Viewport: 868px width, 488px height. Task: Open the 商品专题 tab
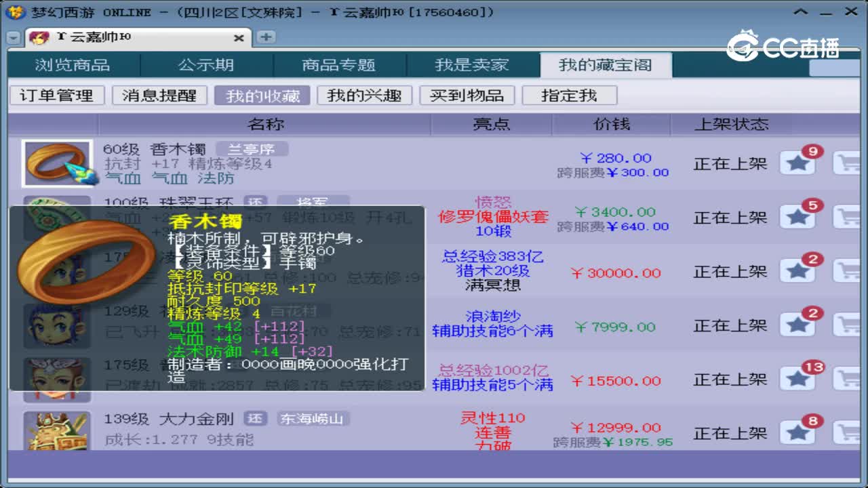(339, 65)
